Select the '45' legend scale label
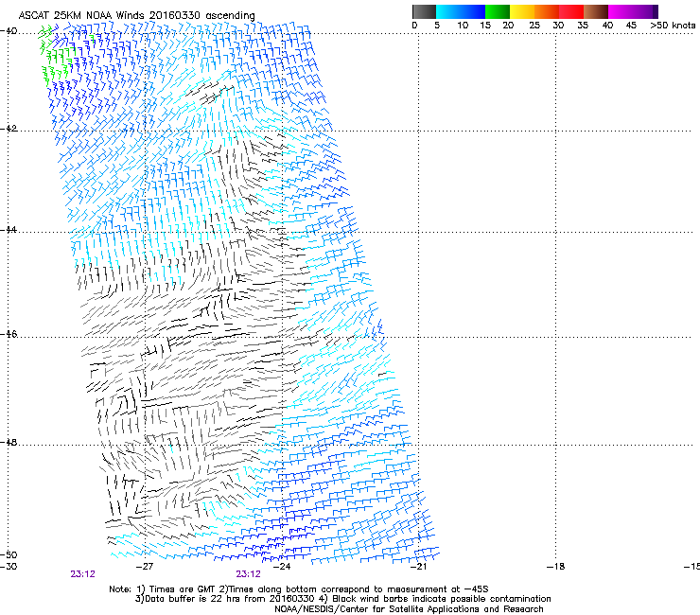 [631, 26]
